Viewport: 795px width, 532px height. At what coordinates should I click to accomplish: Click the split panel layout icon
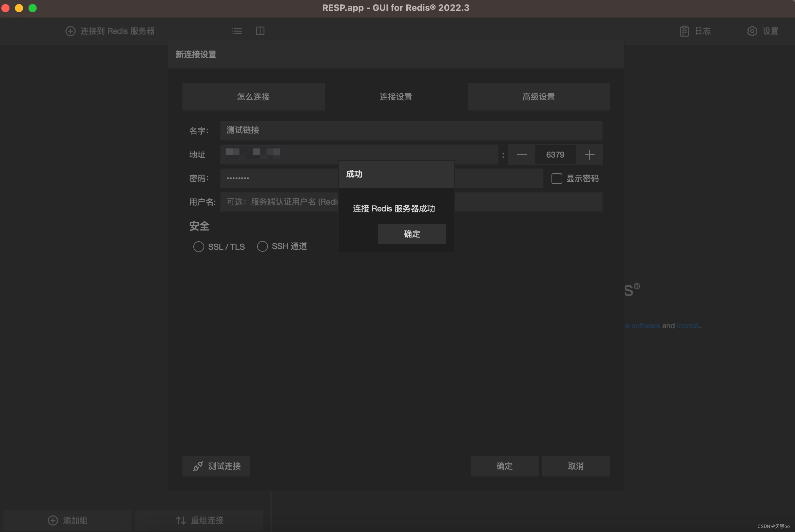260,31
